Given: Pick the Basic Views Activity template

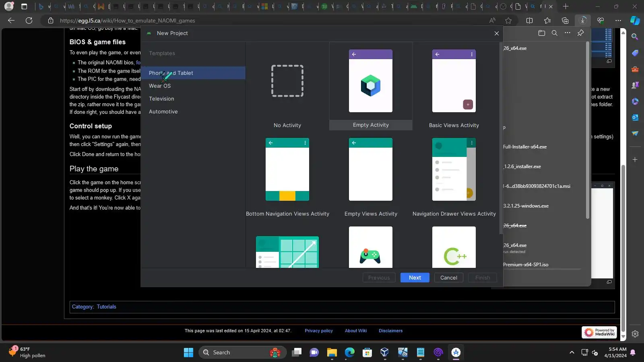Looking at the screenshot, I should point(454,86).
